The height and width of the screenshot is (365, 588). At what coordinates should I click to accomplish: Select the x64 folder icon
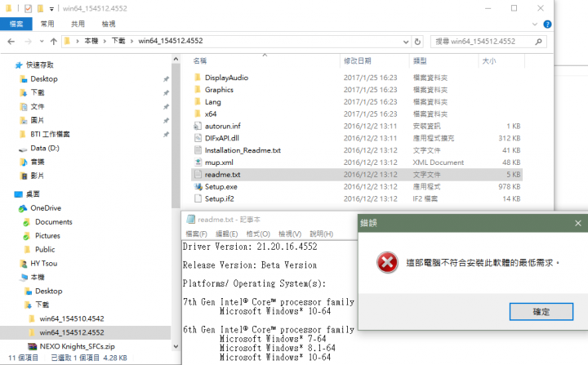tap(198, 114)
